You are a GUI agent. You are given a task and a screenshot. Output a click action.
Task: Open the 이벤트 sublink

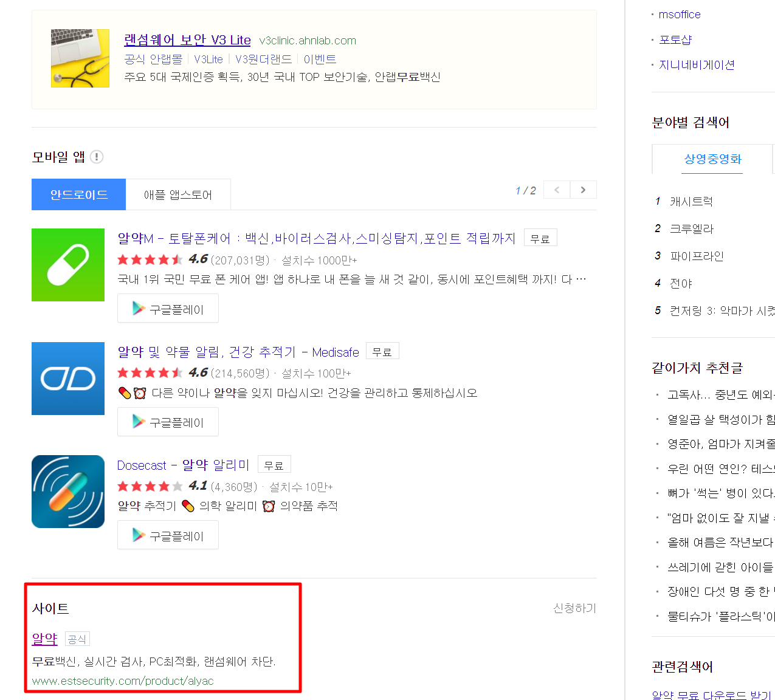[320, 59]
